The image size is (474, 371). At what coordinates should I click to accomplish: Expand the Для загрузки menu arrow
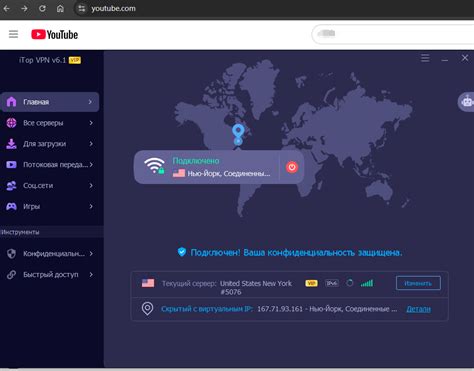coord(91,144)
